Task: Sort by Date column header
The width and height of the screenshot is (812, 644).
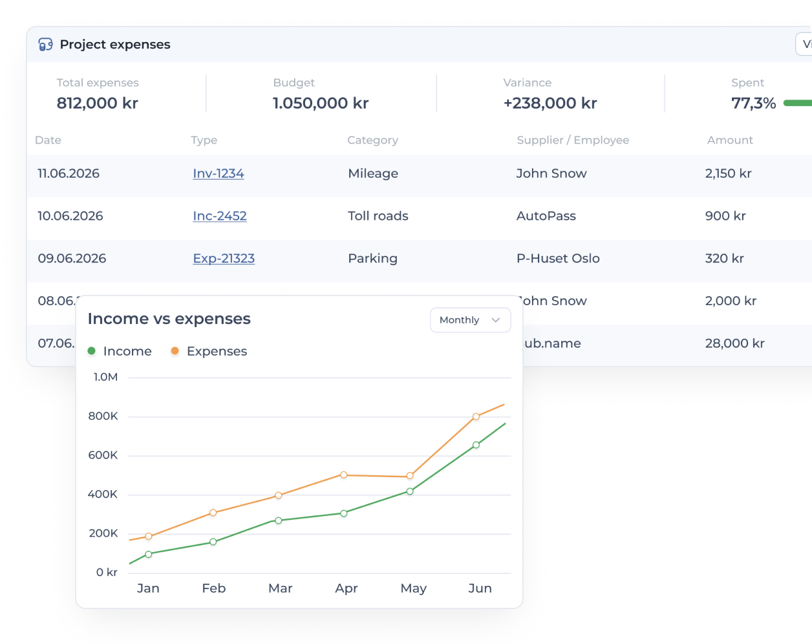Action: tap(48, 140)
